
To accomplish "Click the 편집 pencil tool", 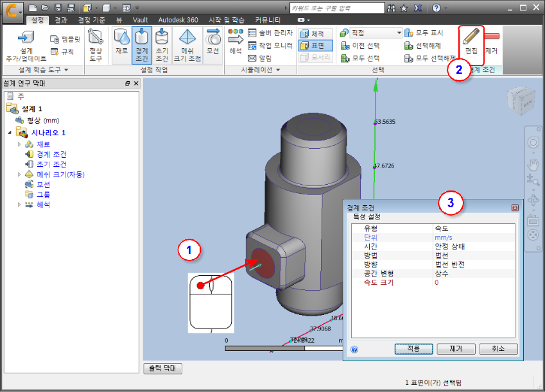I will point(471,42).
